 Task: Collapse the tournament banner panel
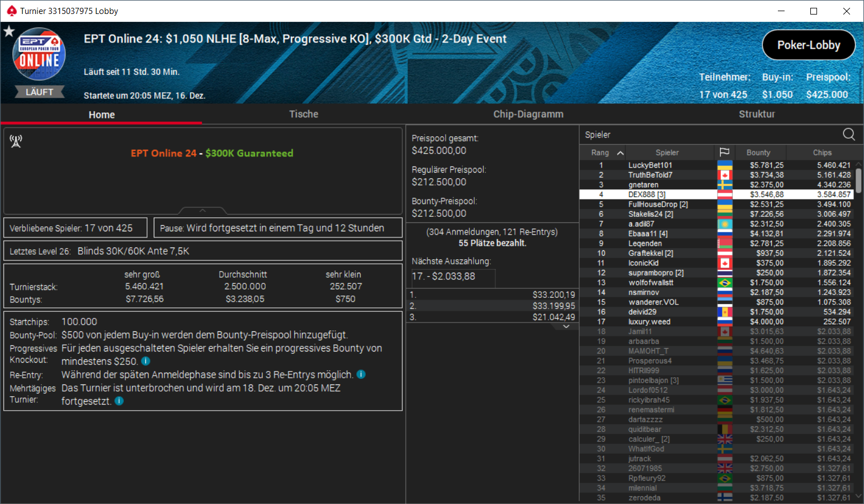203,211
